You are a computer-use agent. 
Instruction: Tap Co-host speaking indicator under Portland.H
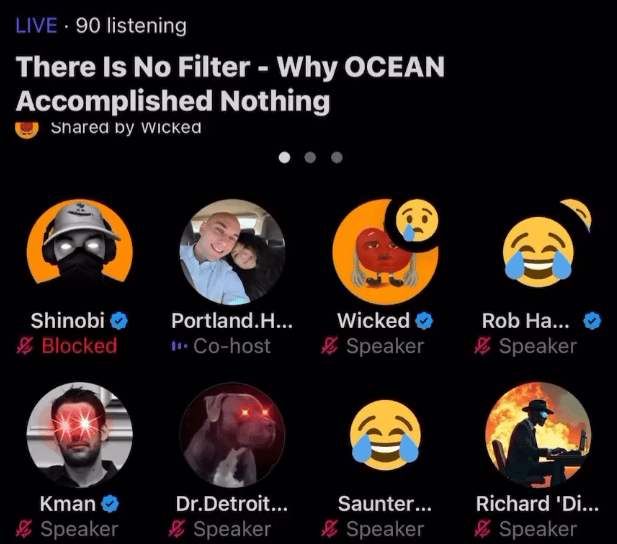(179, 346)
